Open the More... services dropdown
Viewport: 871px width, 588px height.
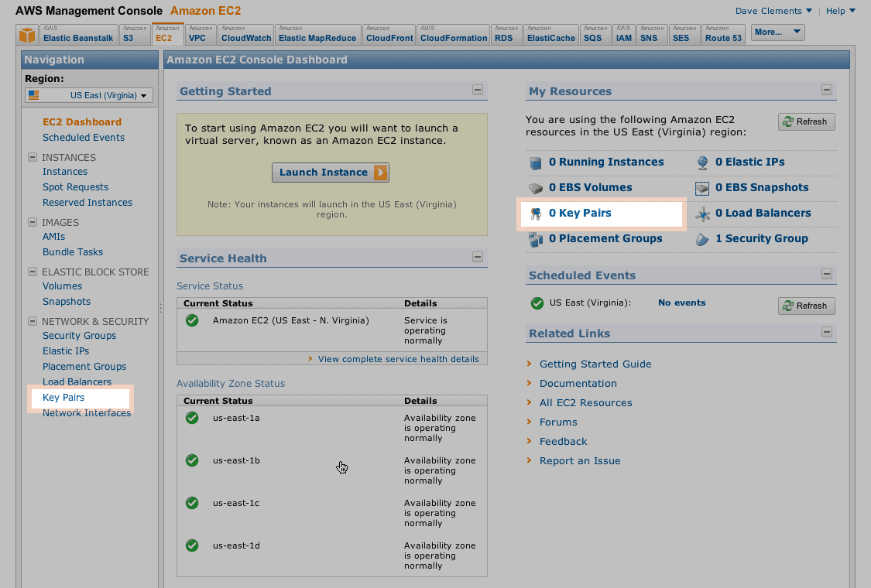coord(777,32)
